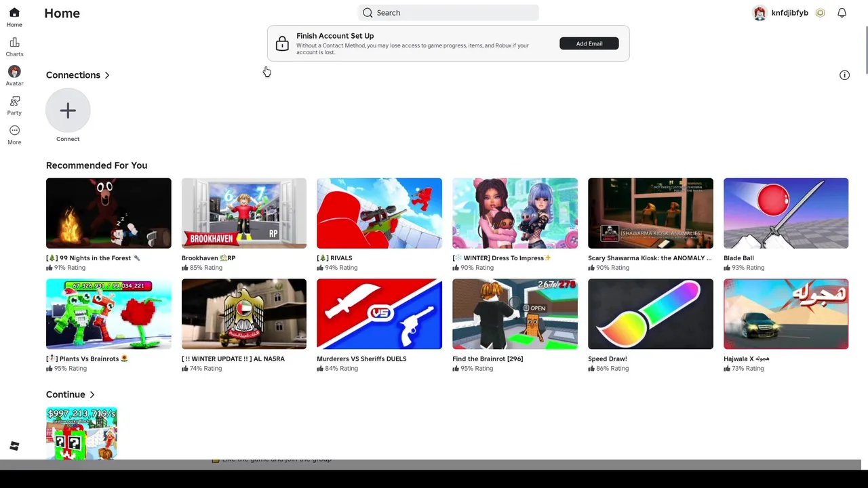Click the Find the Brainrot [296] title

[488, 359]
